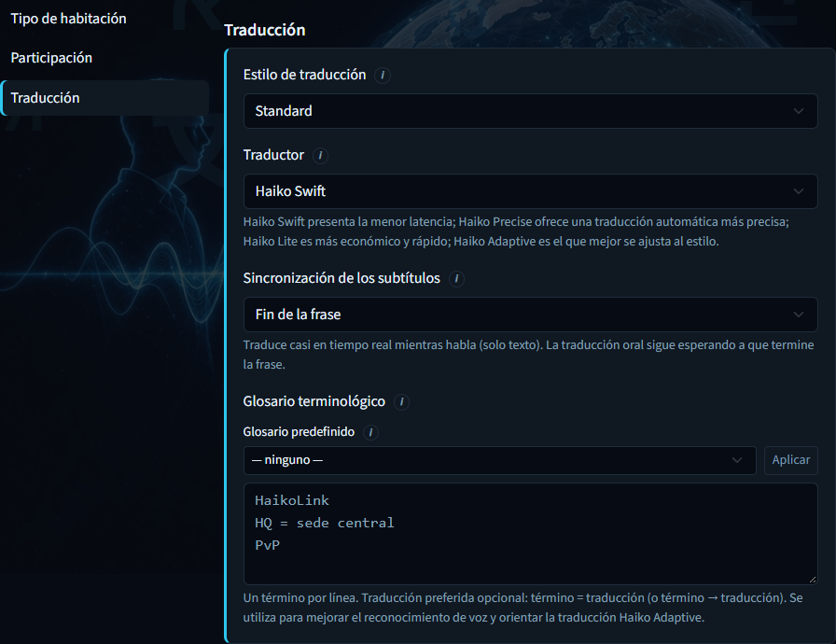
Task: Select the Traducción sidebar item
Action: point(104,98)
